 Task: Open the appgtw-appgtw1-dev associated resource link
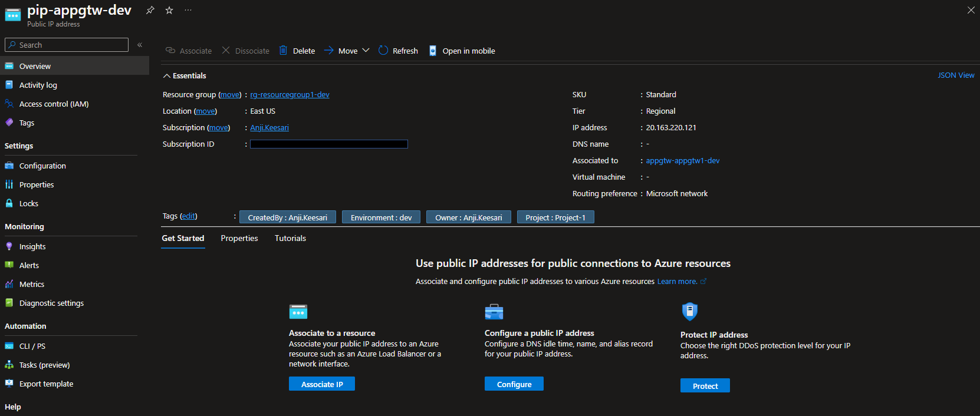point(682,160)
